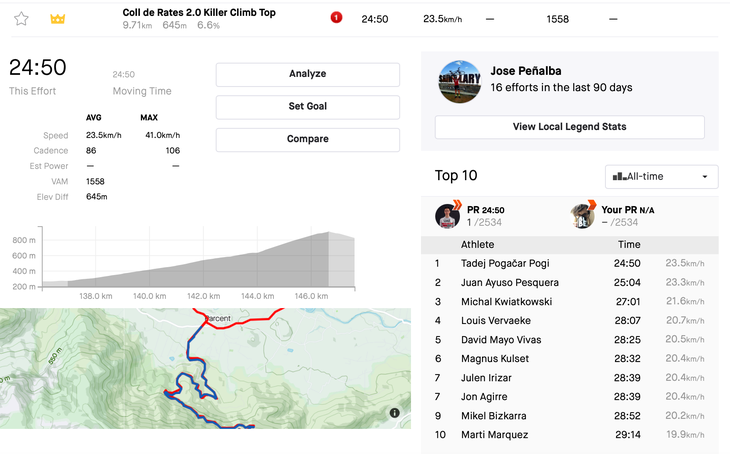The width and height of the screenshot is (730, 454).
Task: Open Juan Ayuso Pesquera's effort
Action: [x=509, y=283]
